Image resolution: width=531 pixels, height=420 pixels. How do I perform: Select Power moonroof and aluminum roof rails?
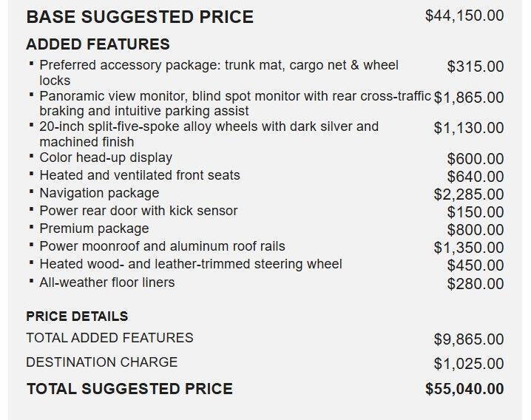[x=162, y=246]
